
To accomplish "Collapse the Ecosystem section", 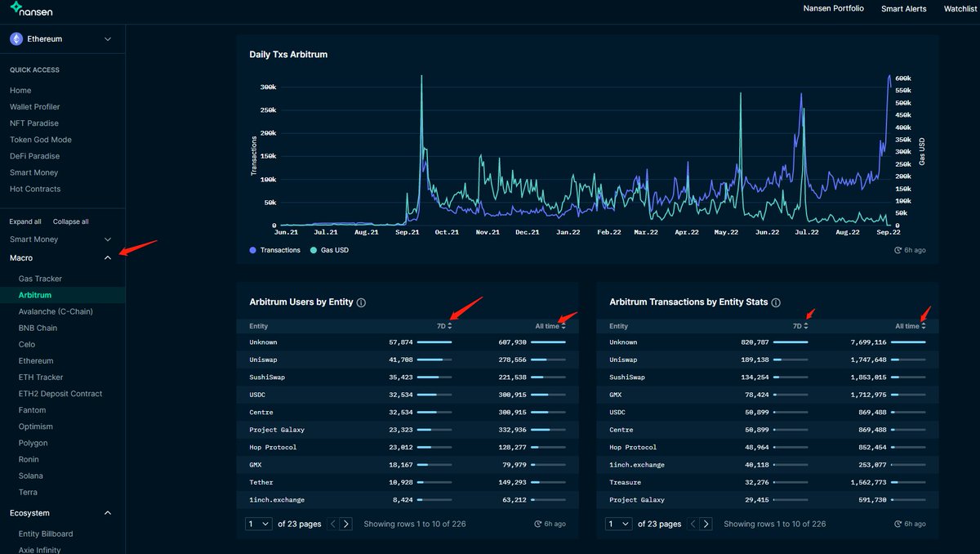I will point(108,513).
